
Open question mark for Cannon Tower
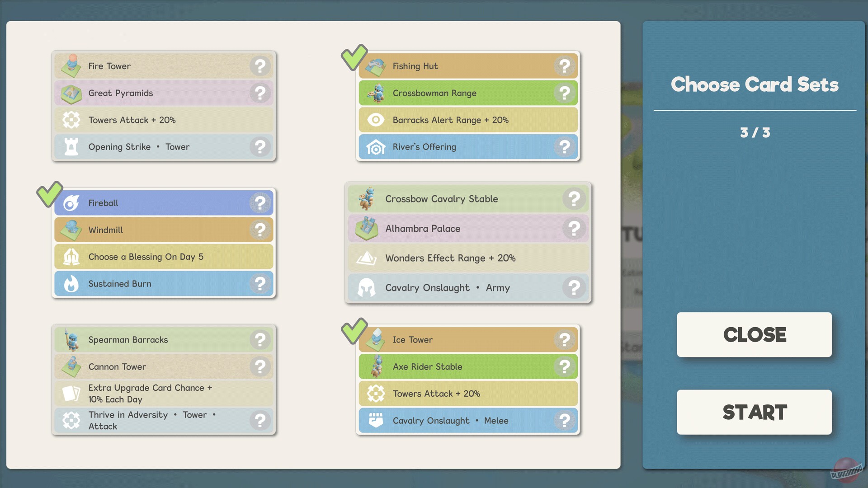click(x=260, y=366)
